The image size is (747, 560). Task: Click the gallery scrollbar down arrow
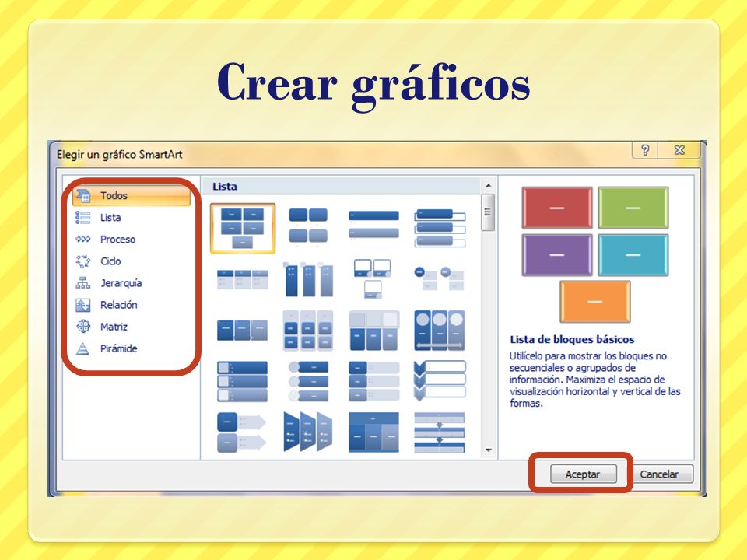click(489, 450)
